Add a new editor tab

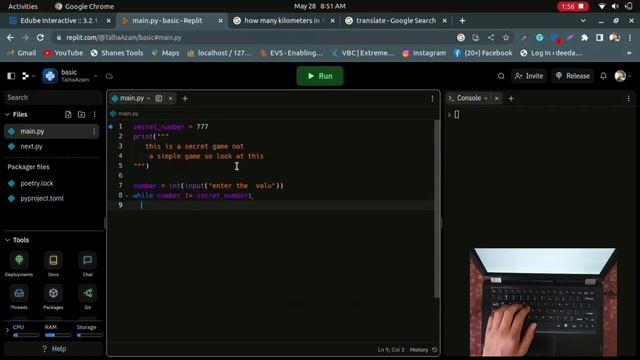click(185, 98)
